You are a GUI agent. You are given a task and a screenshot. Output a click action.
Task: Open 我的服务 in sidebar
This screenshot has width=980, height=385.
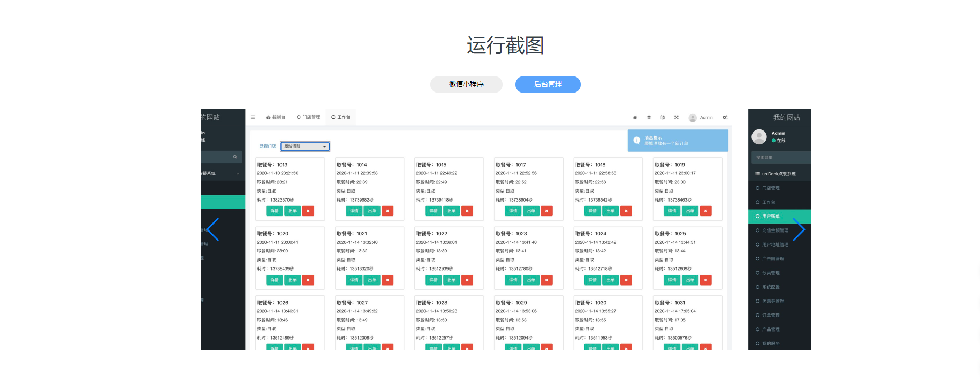click(779, 343)
